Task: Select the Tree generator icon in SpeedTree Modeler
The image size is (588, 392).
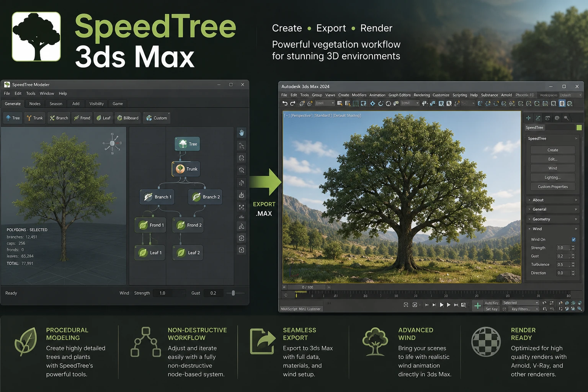Action: click(13, 118)
